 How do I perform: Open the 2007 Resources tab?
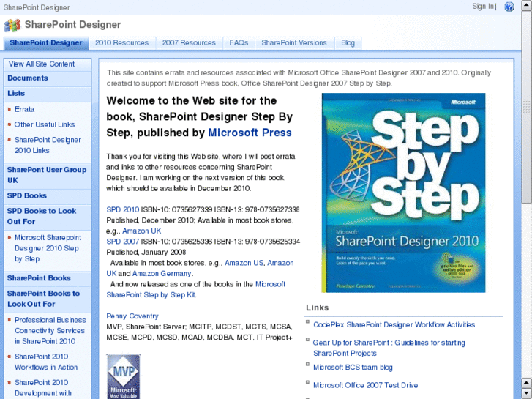(189, 43)
